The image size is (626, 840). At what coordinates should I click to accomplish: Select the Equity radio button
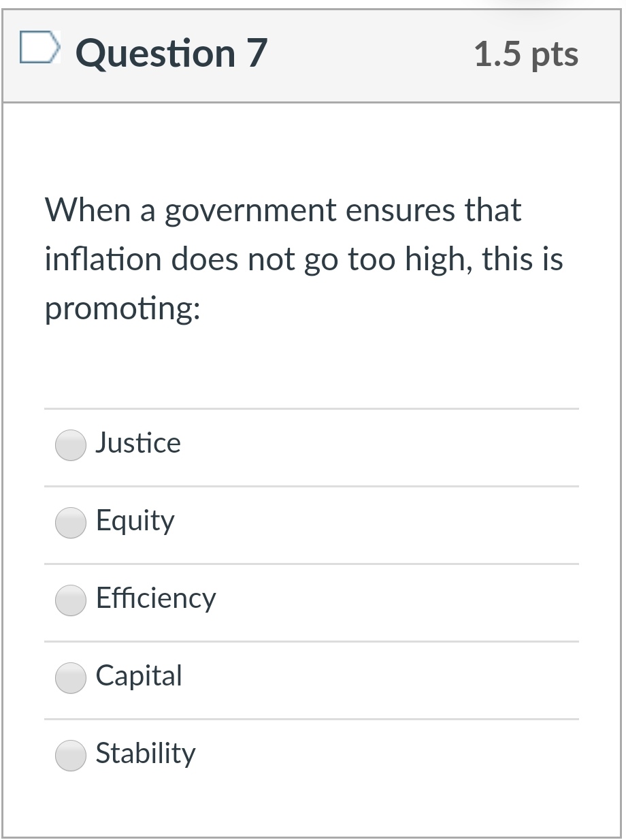[70, 523]
